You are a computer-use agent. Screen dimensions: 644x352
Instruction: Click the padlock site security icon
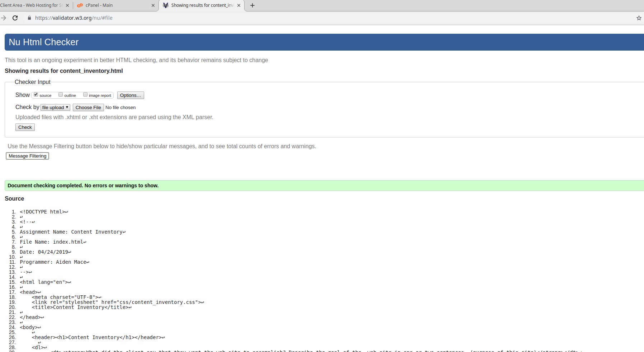tap(29, 18)
